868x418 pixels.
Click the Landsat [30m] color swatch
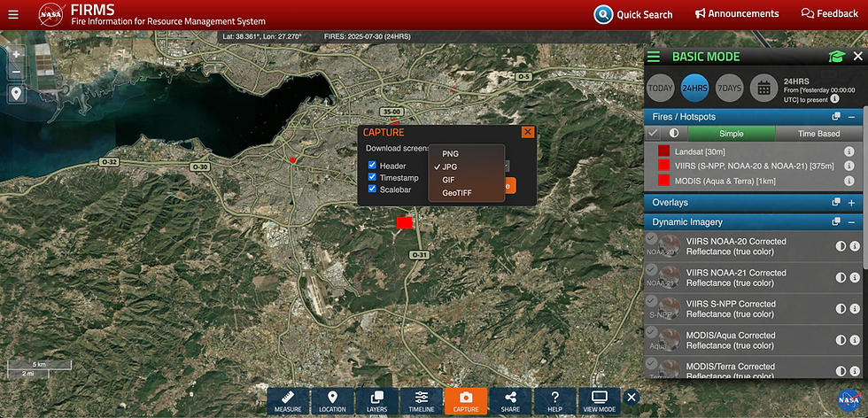click(663, 151)
